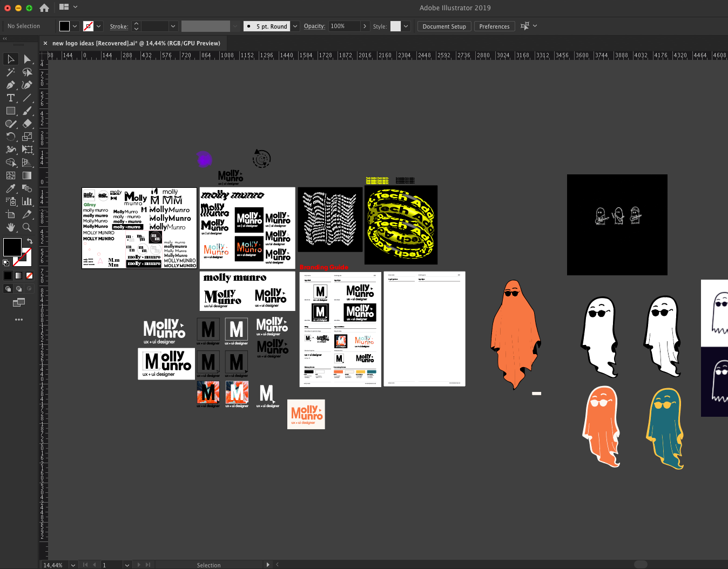Change screen mode button in toolbar
This screenshot has width=728, height=569.
click(19, 302)
